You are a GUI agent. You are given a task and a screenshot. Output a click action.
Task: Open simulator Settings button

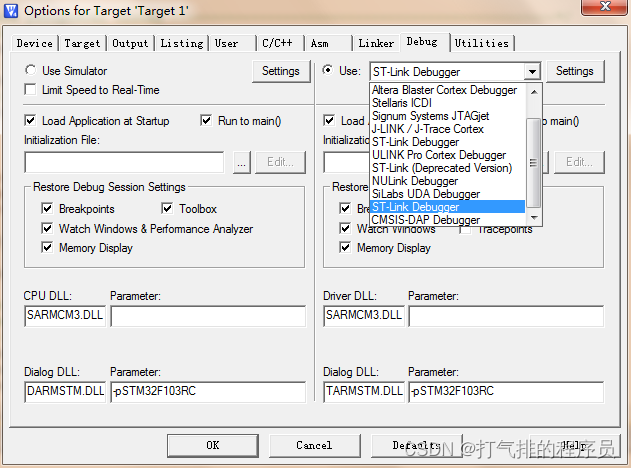[x=281, y=71]
